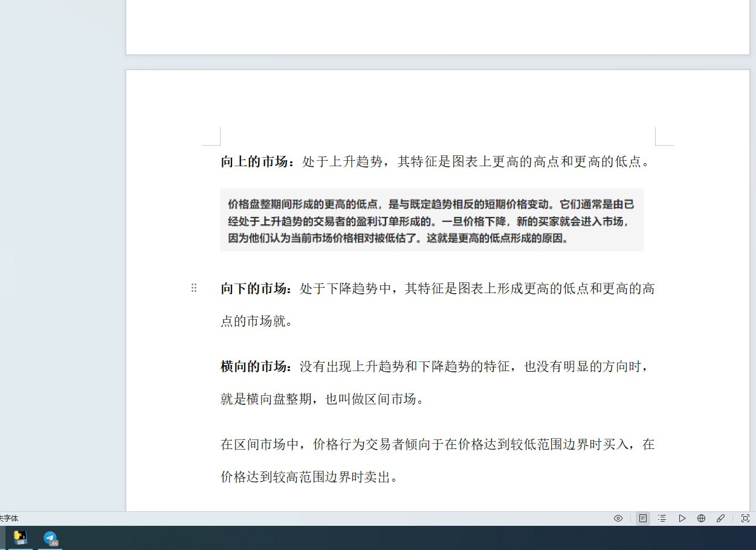Image resolution: width=756 pixels, height=550 pixels.
Task: Click the gray quoted block starting 价格盘整期间
Action: pos(431,221)
